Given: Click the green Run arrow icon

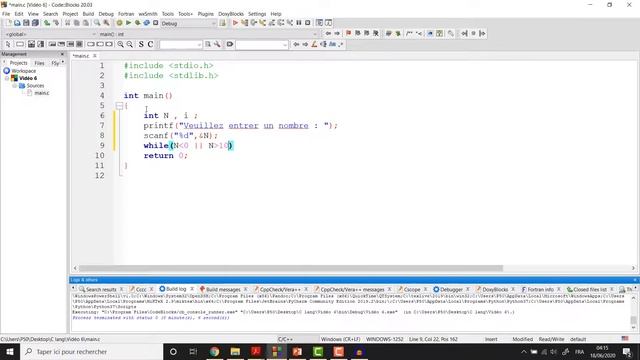Looking at the screenshot, I should pos(129,23).
